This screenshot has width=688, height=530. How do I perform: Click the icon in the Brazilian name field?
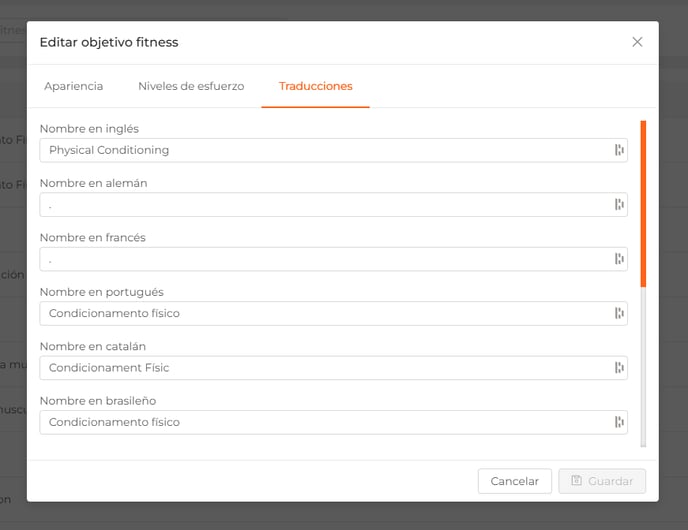[x=619, y=422]
